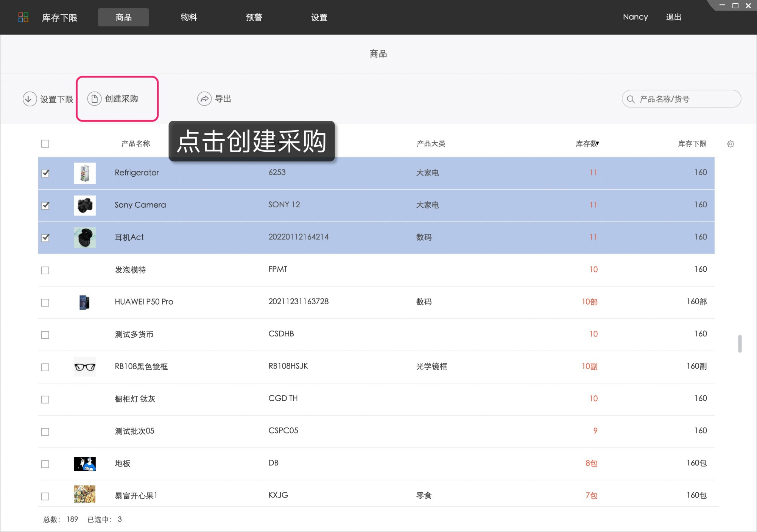Click the colorful app grid icon
Screen dimensions: 757x532
(23, 17)
